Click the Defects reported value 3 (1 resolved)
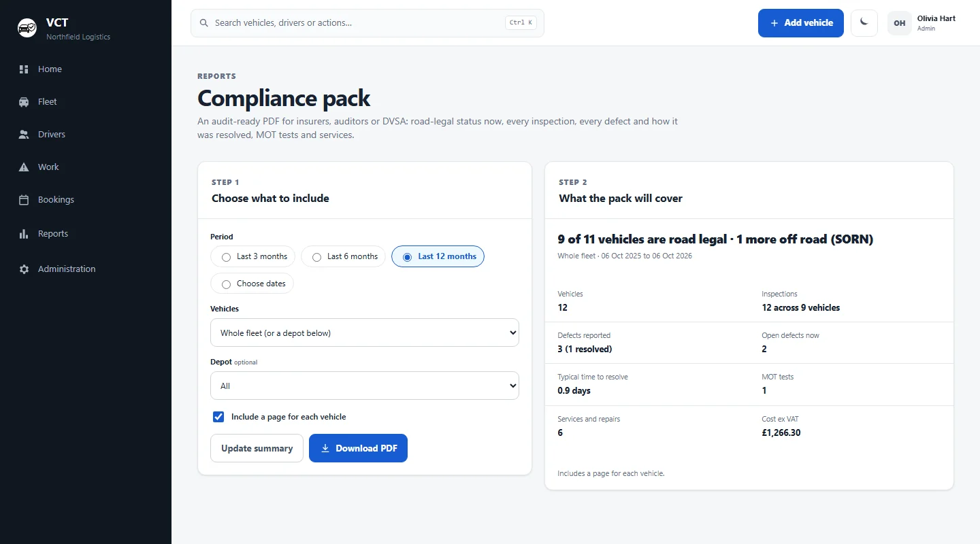Viewport: 980px width, 544px height. click(x=585, y=350)
